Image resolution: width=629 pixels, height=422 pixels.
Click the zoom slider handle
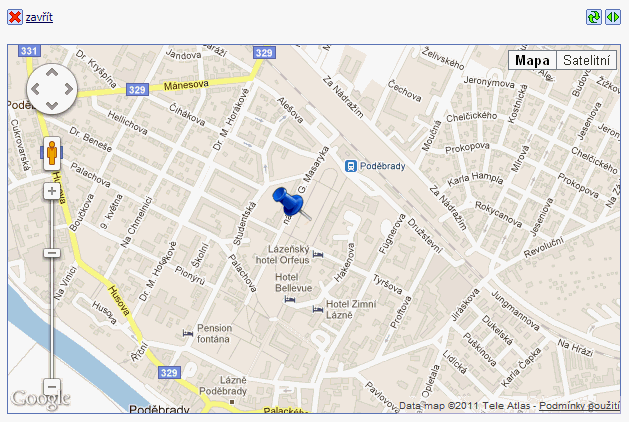(x=52, y=253)
